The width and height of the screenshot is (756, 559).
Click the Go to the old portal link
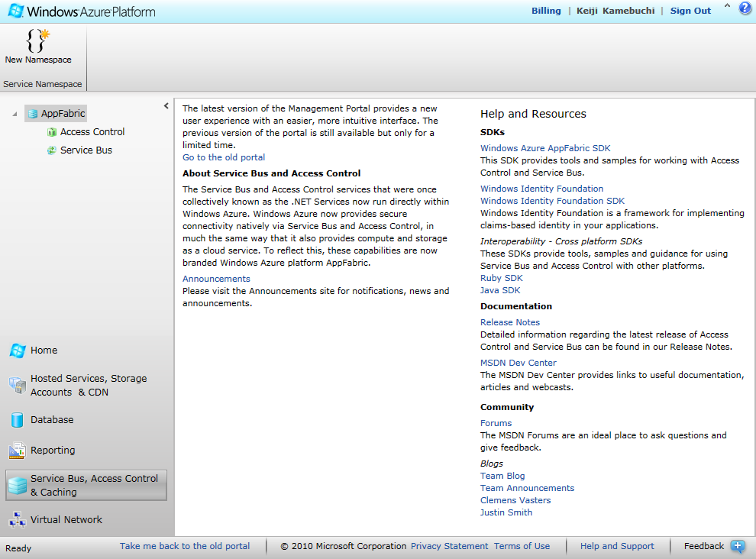tap(224, 157)
